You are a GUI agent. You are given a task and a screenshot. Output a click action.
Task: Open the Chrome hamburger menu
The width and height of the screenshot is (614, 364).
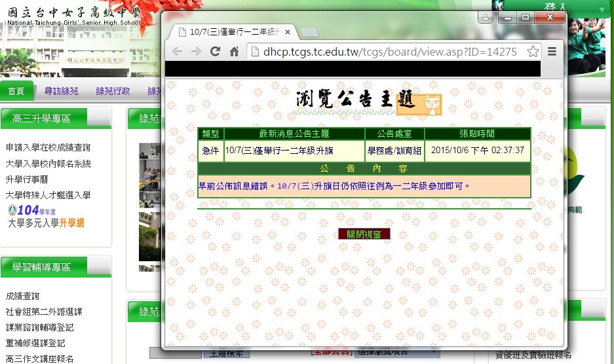(552, 52)
